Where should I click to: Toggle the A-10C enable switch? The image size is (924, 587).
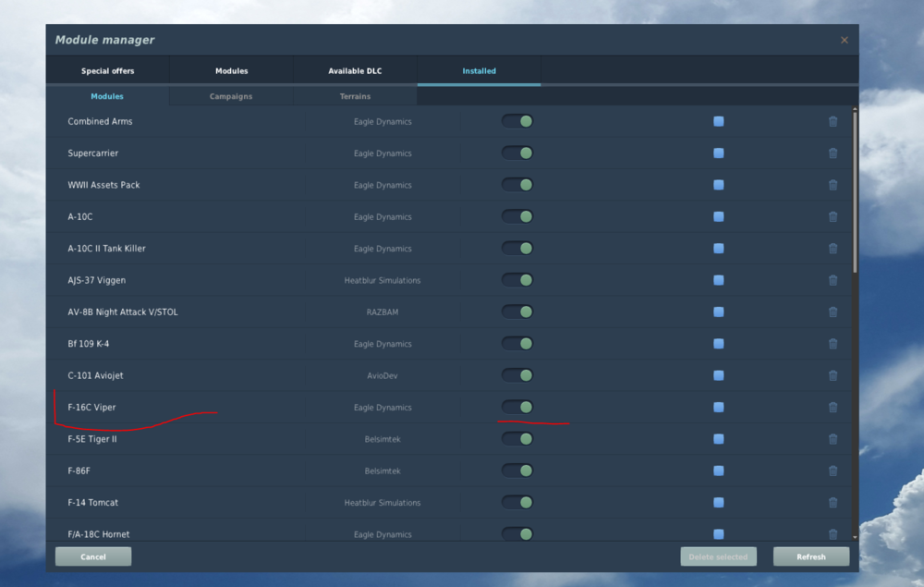point(517,217)
